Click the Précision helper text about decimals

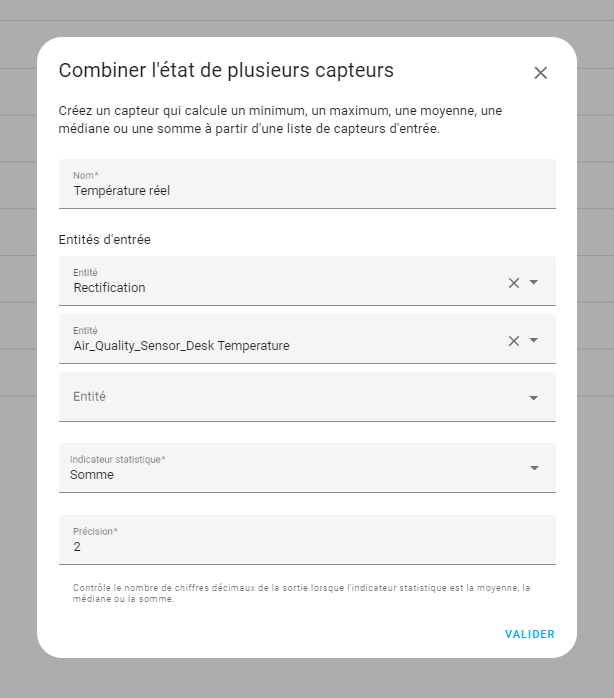300,594
